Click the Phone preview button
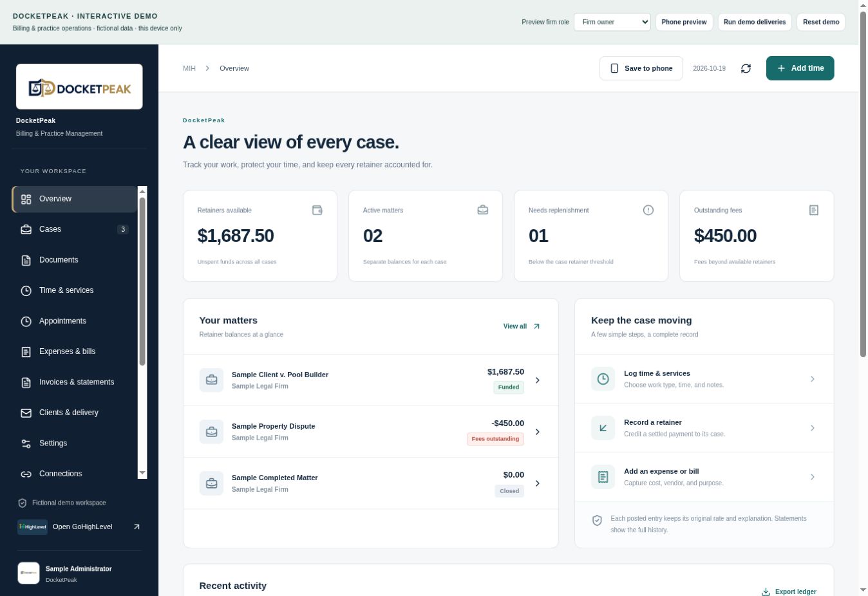The height and width of the screenshot is (596, 868). 684,22
